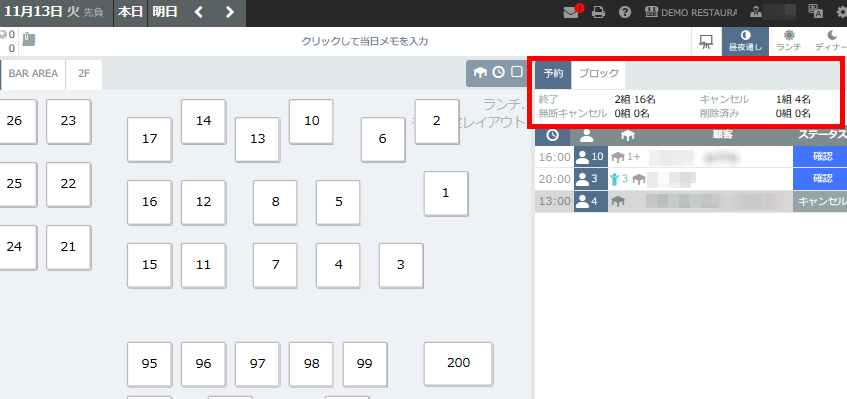The height and width of the screenshot is (399, 847).
Task: Open the settings gear icon
Action: 842,12
